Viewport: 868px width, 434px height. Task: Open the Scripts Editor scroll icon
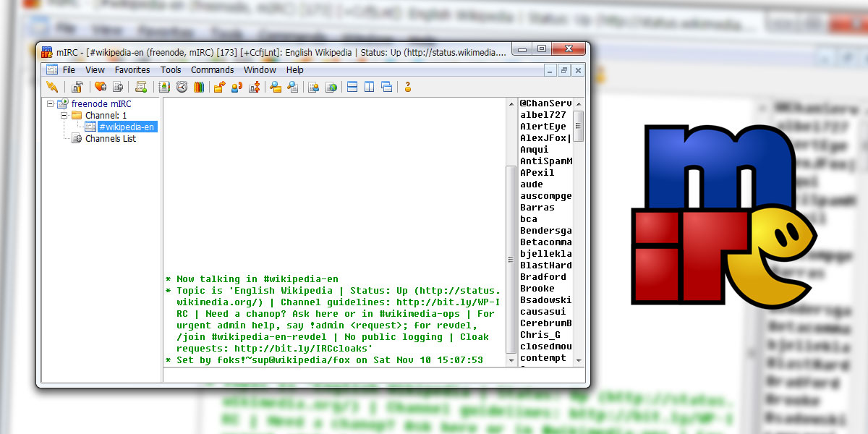click(x=141, y=87)
